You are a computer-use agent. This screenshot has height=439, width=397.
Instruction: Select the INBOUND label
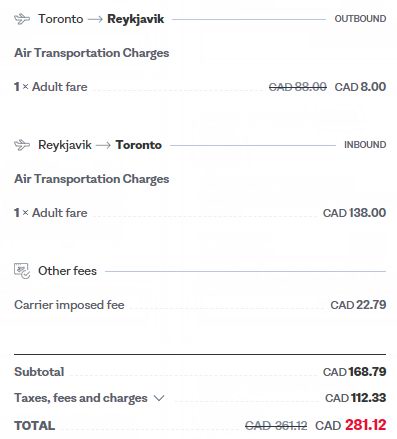(365, 145)
